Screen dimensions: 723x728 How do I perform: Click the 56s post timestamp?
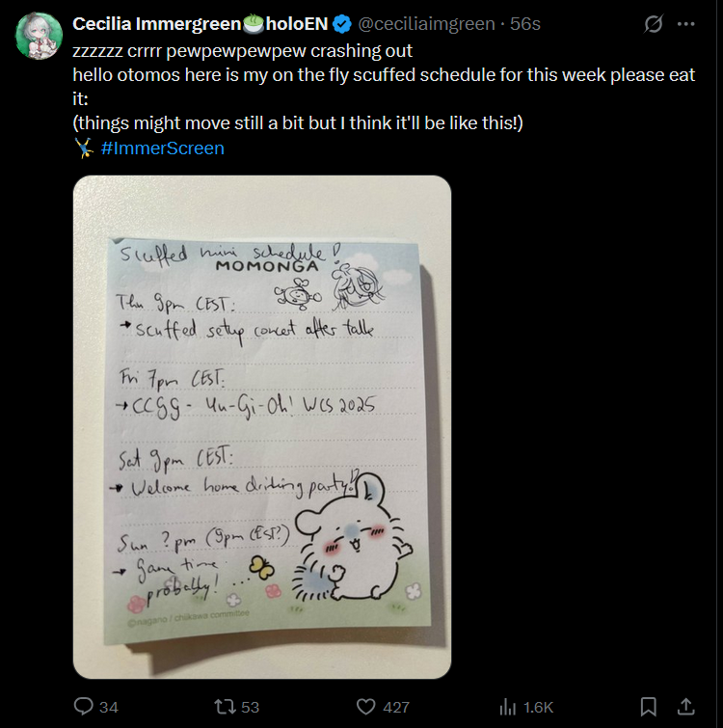pos(524,24)
